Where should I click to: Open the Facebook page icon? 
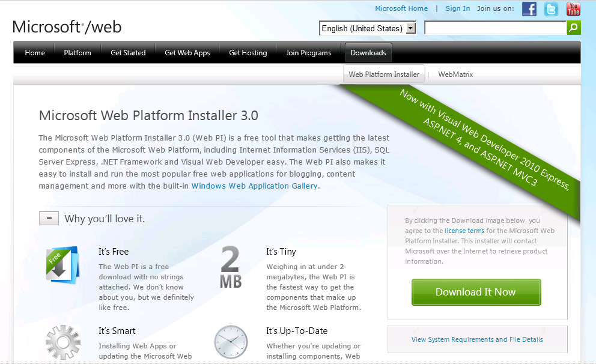tap(529, 9)
